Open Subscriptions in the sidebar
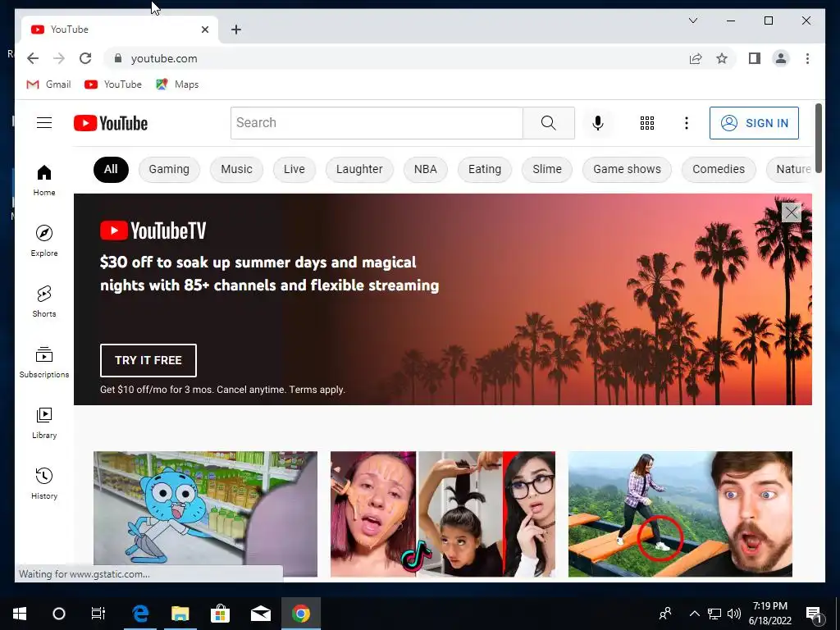 click(44, 362)
